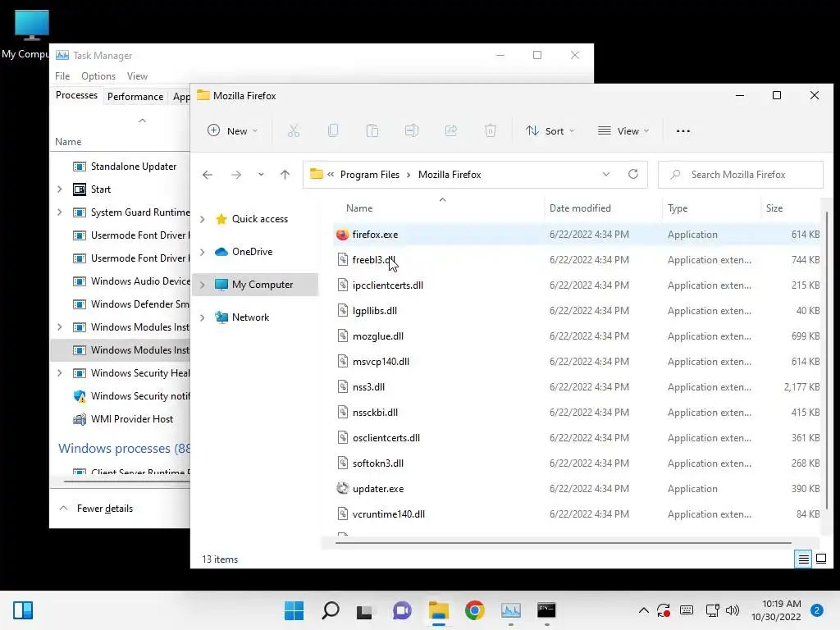Open the Command Prompt taskbar icon
This screenshot has width=840, height=630.
(x=546, y=610)
